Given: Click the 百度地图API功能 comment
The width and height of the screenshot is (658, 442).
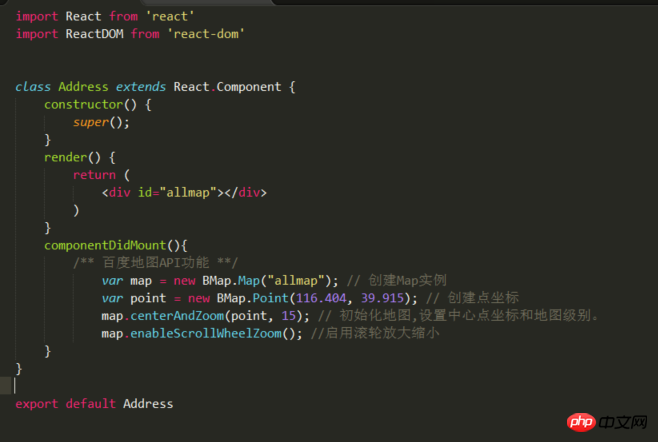Looking at the screenshot, I should pyautogui.click(x=156, y=263).
